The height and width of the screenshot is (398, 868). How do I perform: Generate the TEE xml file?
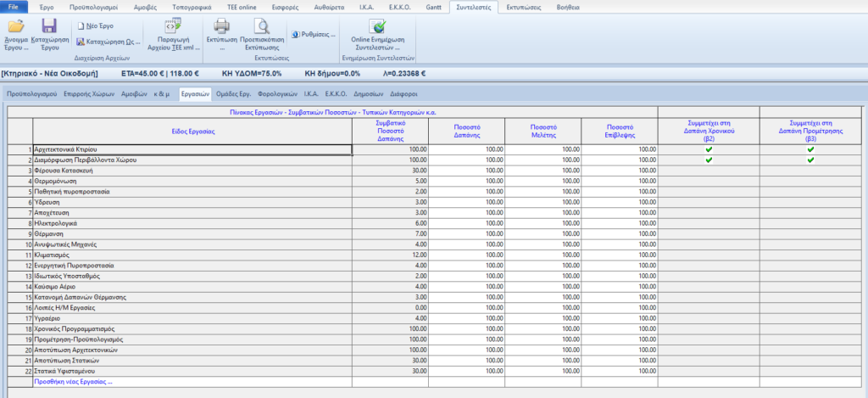tap(174, 27)
